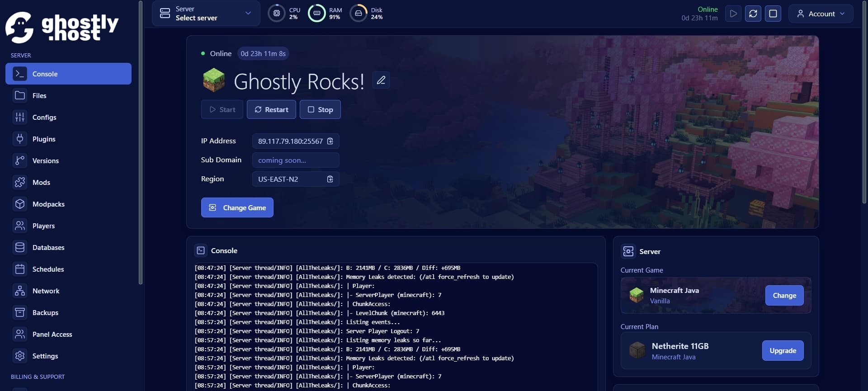The width and height of the screenshot is (868, 391).
Task: Open the Account dropdown menu
Action: click(x=821, y=14)
